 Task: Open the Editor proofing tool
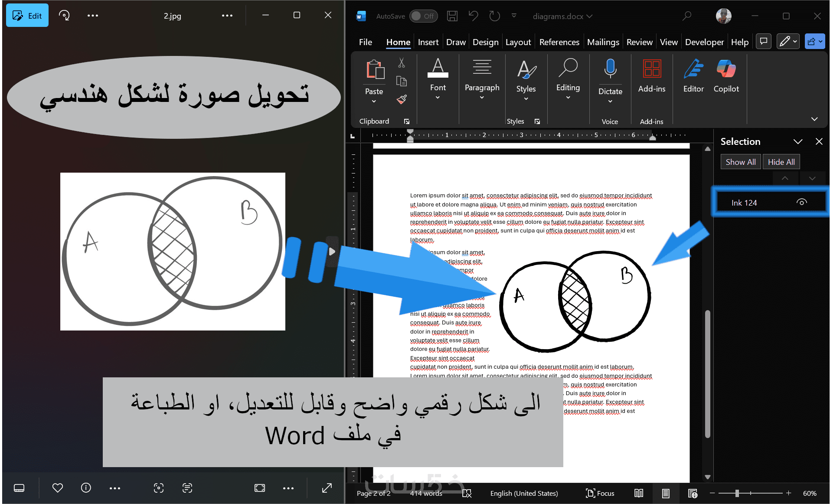click(x=693, y=76)
